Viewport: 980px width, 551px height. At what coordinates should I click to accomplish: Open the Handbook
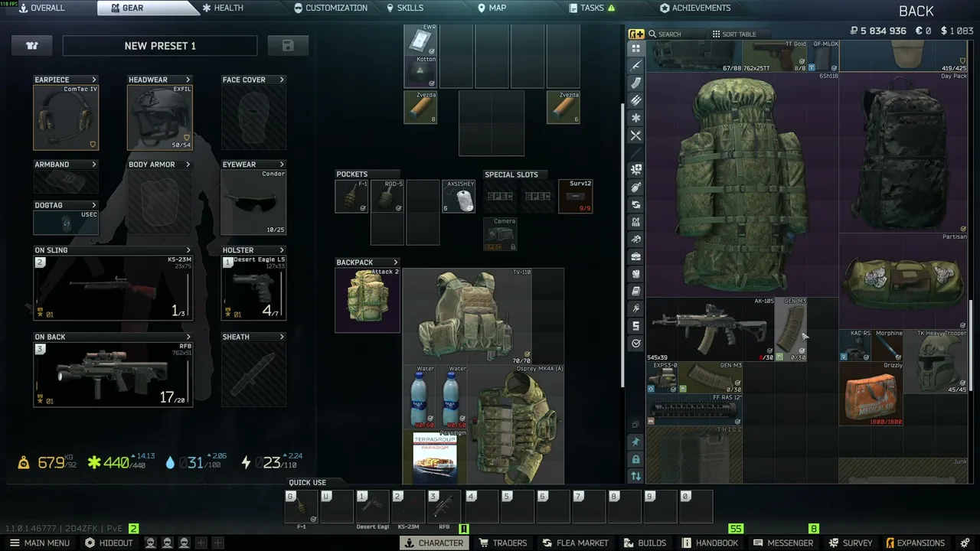point(710,543)
